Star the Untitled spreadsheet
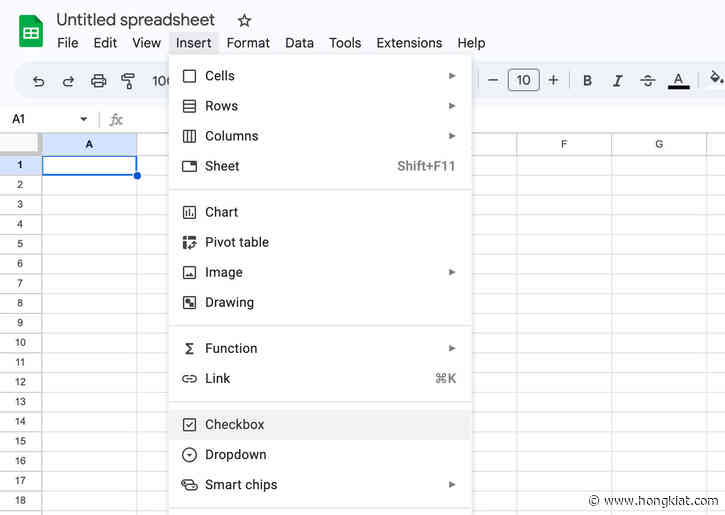 pyautogui.click(x=244, y=20)
